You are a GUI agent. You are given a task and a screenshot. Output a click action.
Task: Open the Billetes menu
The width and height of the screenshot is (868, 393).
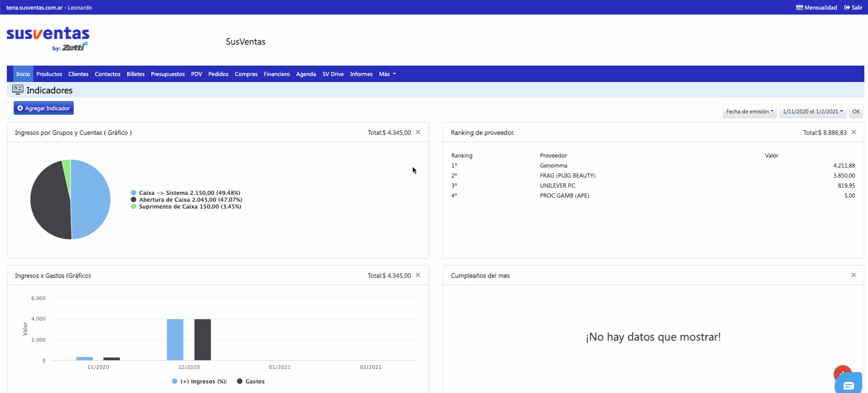(x=135, y=74)
